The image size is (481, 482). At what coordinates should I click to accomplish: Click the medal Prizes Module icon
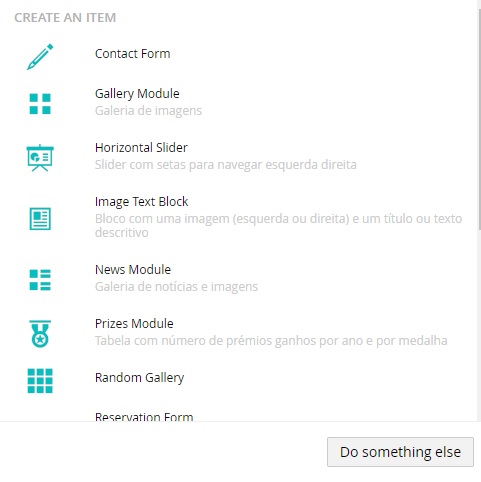point(40,334)
